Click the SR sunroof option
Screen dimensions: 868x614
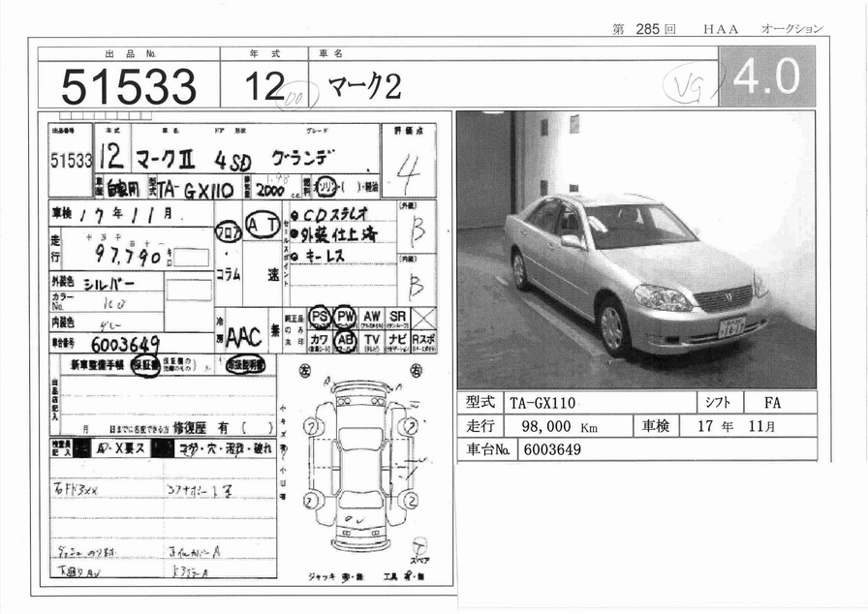point(397,320)
